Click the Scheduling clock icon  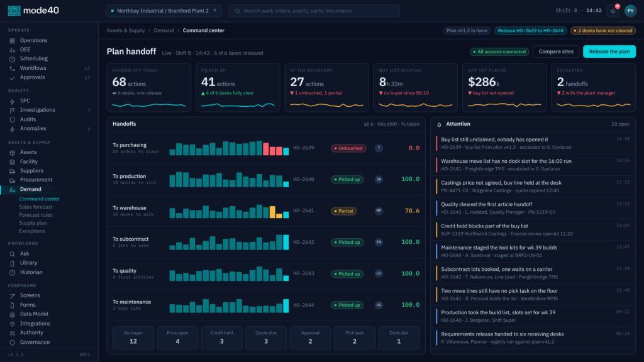(x=13, y=58)
